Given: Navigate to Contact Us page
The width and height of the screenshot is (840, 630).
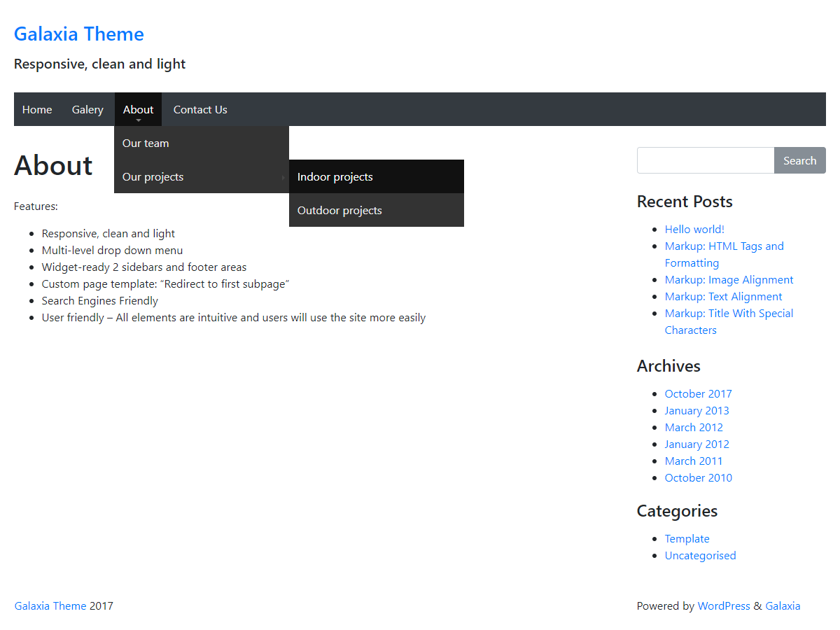Looking at the screenshot, I should (200, 109).
